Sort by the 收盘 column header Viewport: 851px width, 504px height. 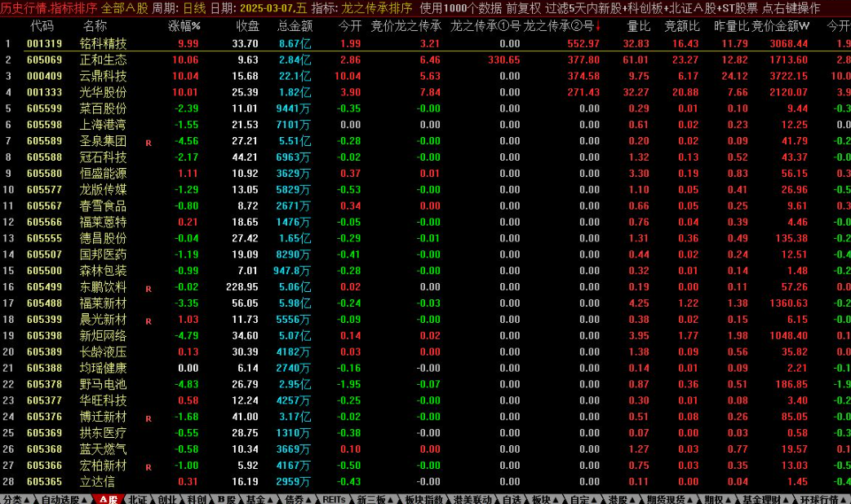[x=247, y=26]
